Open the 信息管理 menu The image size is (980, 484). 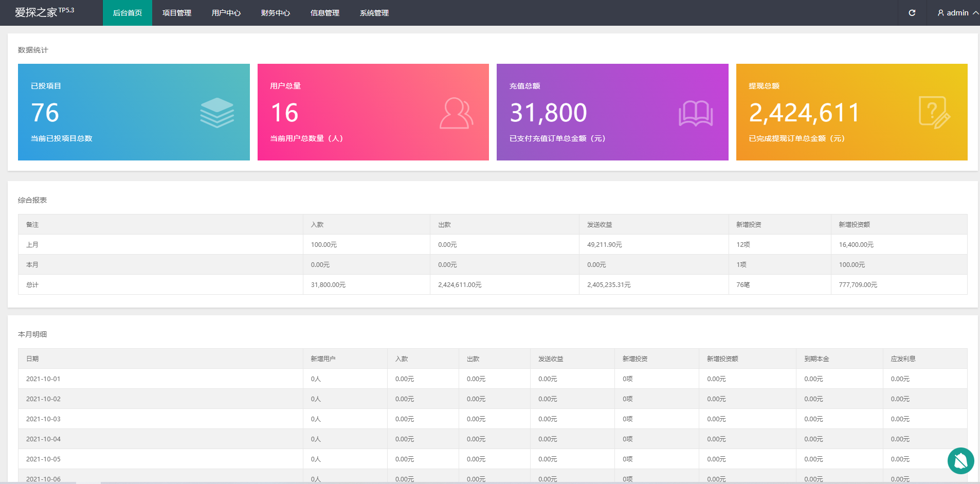tap(325, 13)
